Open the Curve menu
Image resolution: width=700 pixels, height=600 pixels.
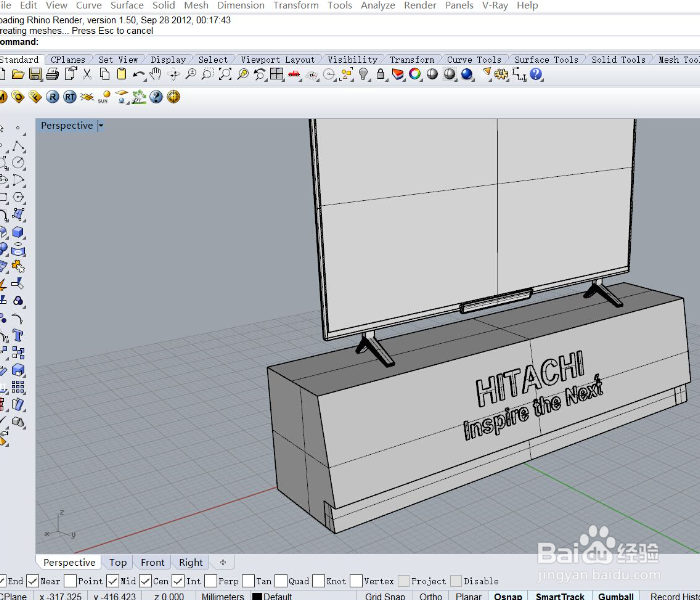[x=88, y=5]
